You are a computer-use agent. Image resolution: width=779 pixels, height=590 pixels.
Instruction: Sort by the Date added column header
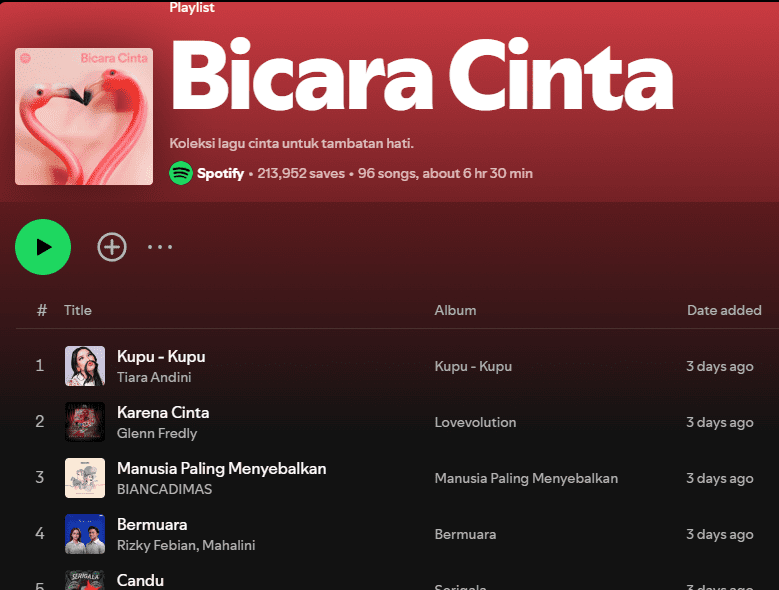(724, 310)
